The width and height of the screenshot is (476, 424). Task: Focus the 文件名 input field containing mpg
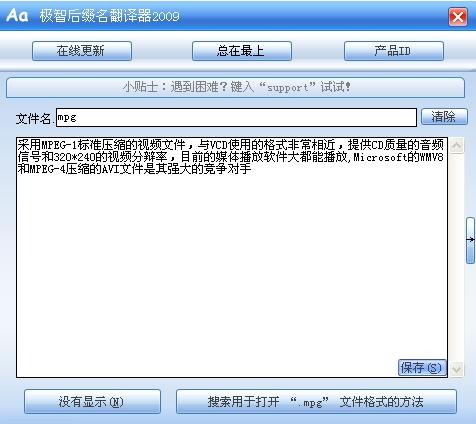point(236,117)
